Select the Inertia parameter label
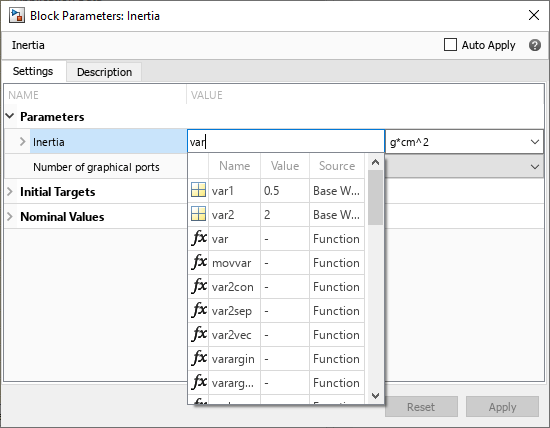The width and height of the screenshot is (550, 428). tap(49, 142)
